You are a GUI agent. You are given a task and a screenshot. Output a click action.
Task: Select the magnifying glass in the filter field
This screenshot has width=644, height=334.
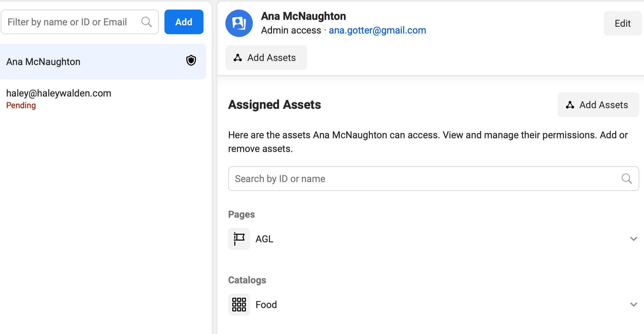point(147,22)
